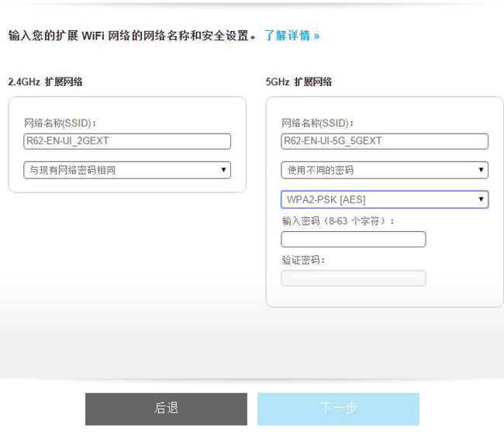Select the 2.4GHz 扩展网络 heading
Screen dimensions: 504x432
(45, 81)
